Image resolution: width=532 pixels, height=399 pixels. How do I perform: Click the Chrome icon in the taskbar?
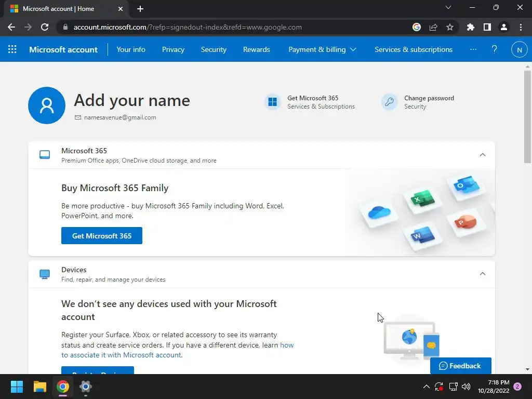click(x=63, y=387)
